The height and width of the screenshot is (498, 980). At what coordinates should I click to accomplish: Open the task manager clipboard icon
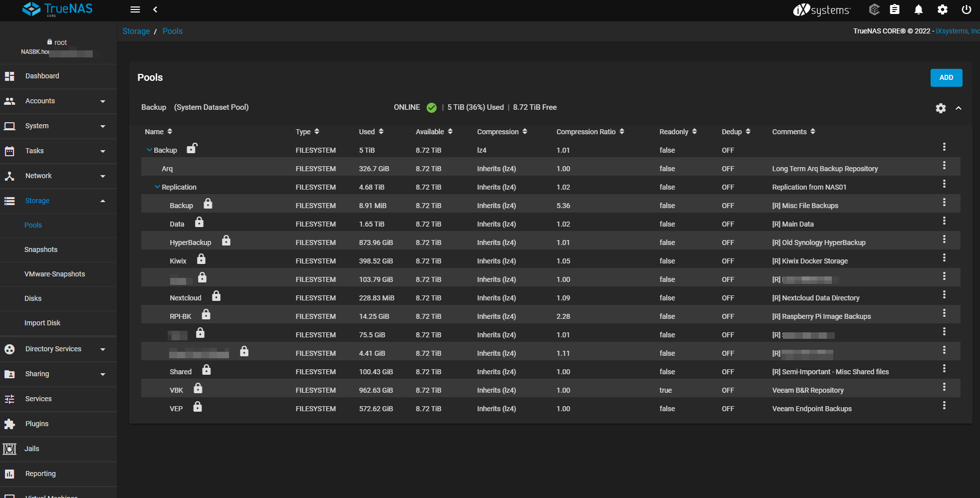[895, 9]
